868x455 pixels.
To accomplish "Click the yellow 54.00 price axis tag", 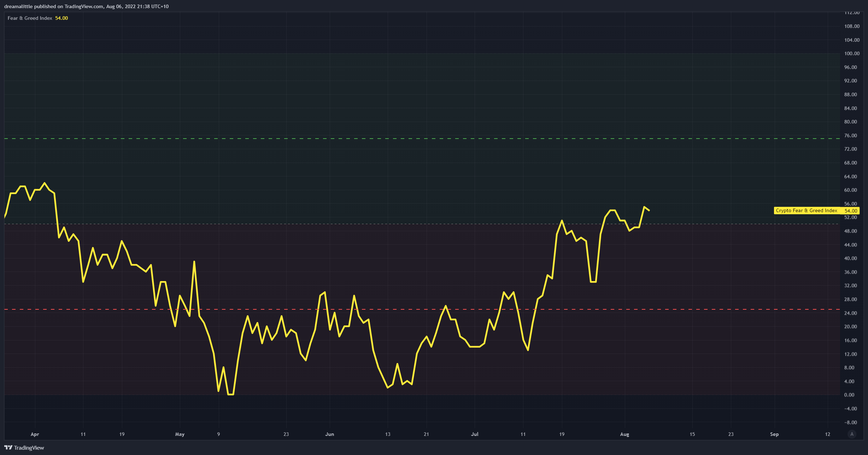I will click(851, 211).
